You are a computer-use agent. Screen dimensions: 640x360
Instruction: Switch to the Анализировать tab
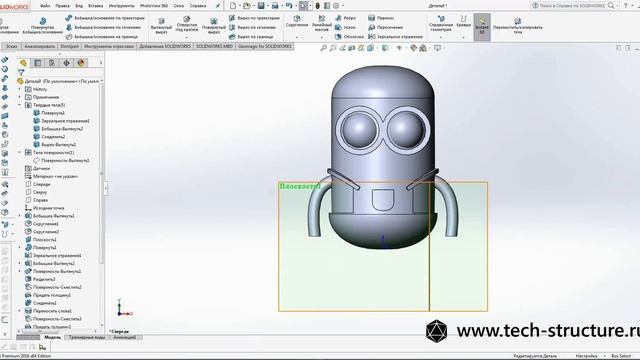pos(40,46)
